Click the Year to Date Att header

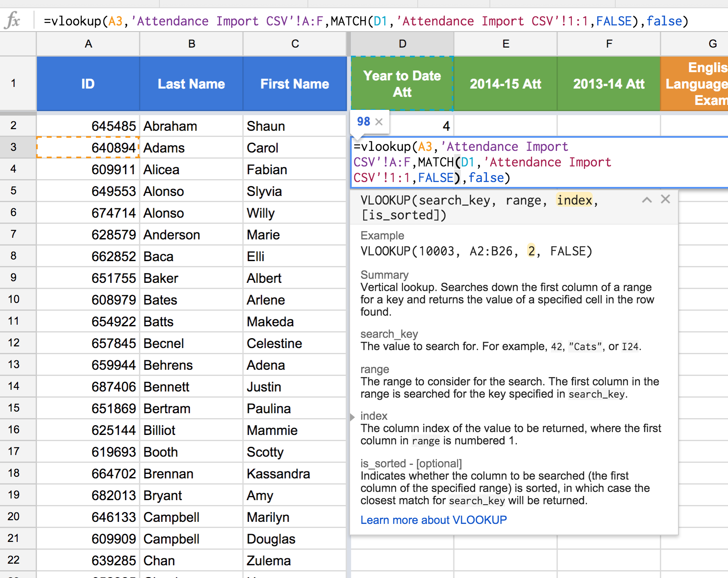[403, 84]
